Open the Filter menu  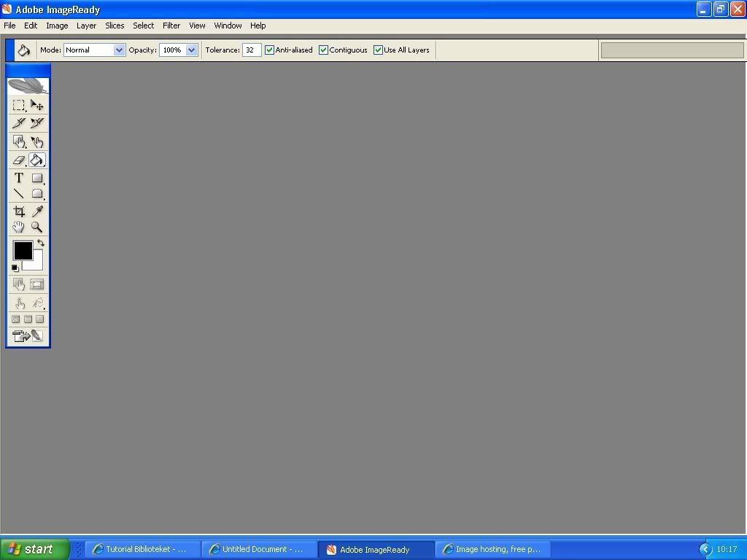pyautogui.click(x=171, y=26)
